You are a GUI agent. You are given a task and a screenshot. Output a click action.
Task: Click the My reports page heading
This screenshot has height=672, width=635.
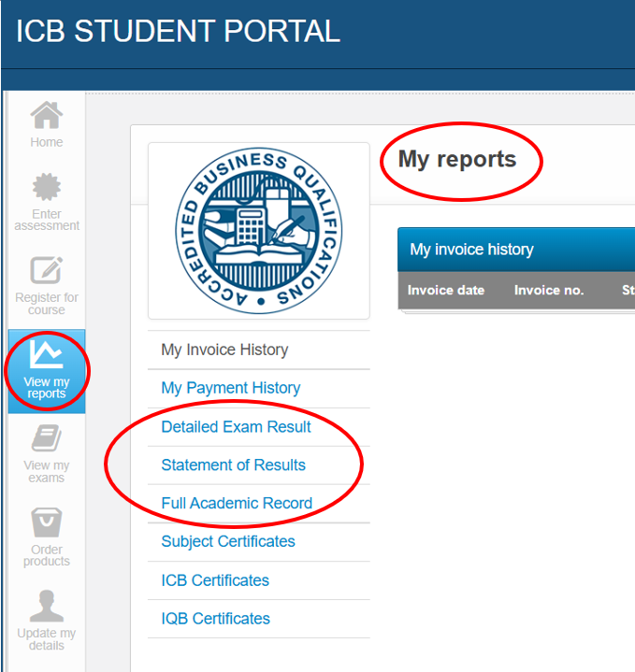(457, 160)
